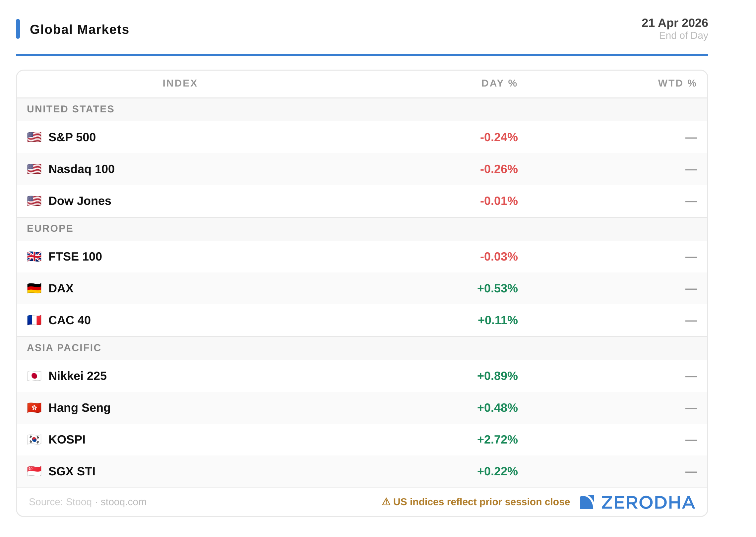Click the KOSPI +2.72% day change
The height and width of the screenshot is (537, 756).
[x=497, y=440]
